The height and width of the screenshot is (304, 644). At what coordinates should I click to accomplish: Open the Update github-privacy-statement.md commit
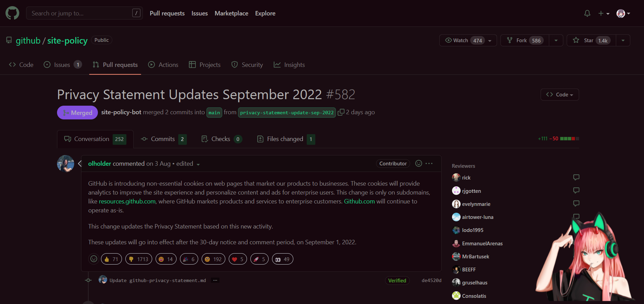click(x=158, y=280)
